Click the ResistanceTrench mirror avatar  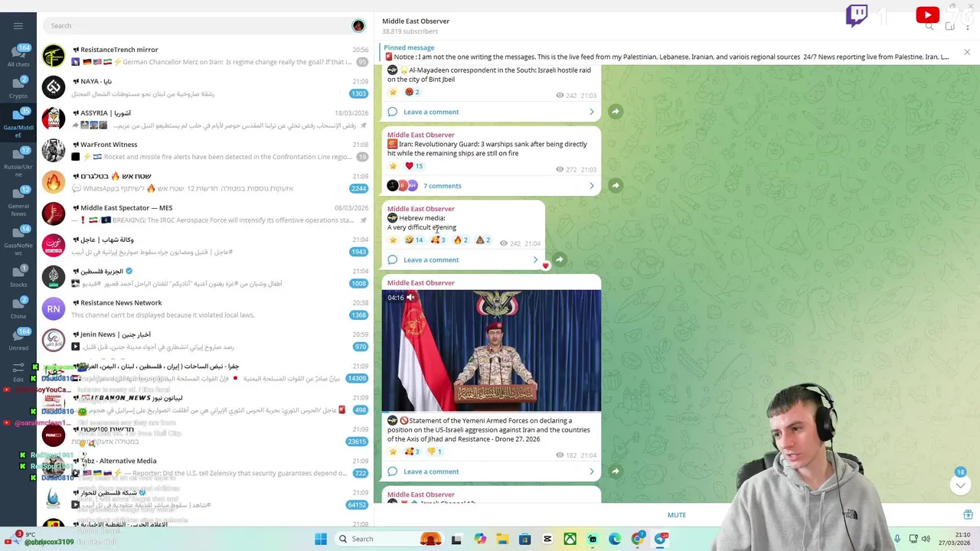54,55
